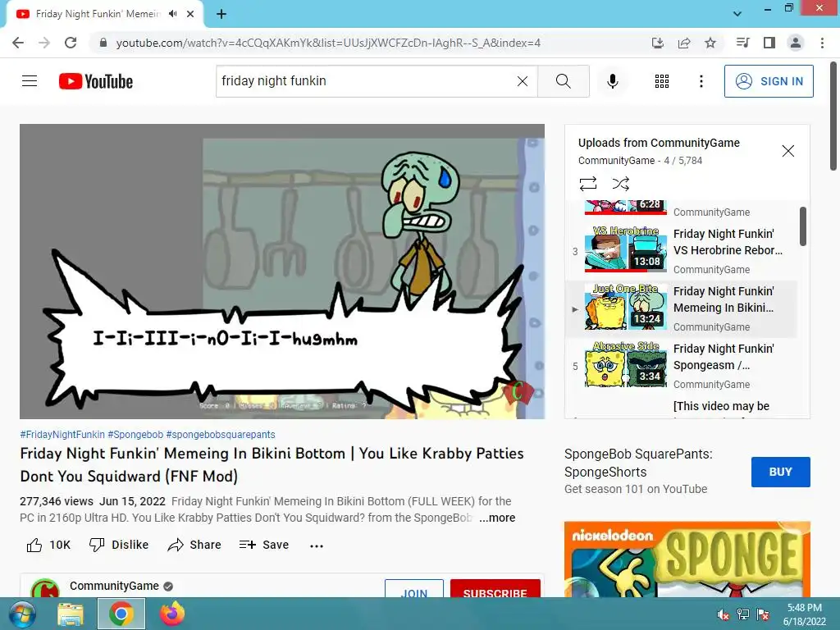Select 'Friday Night Funkin' VS Herobrine Rebor…' title

pos(728,242)
